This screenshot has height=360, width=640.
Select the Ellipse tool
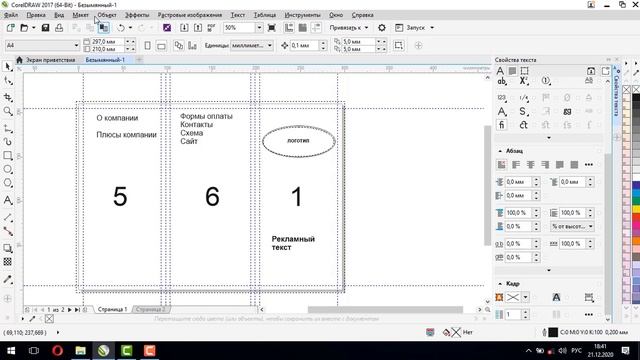coord(8,169)
